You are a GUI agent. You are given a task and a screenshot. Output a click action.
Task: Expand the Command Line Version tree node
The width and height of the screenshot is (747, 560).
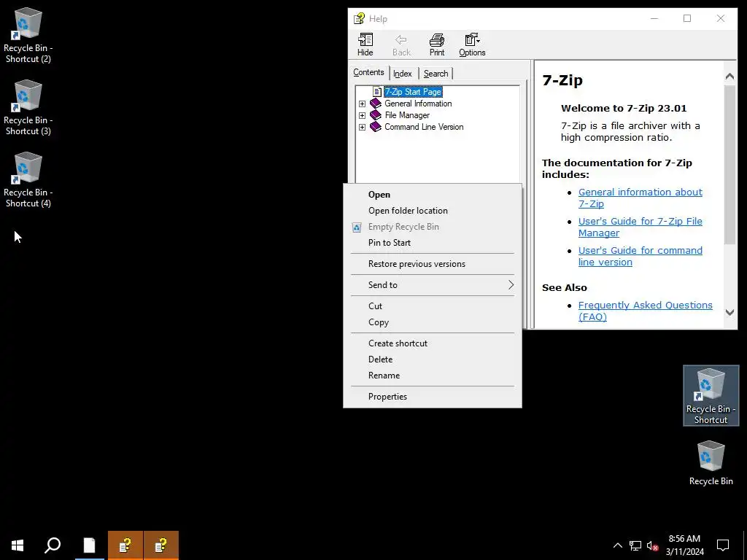362,127
